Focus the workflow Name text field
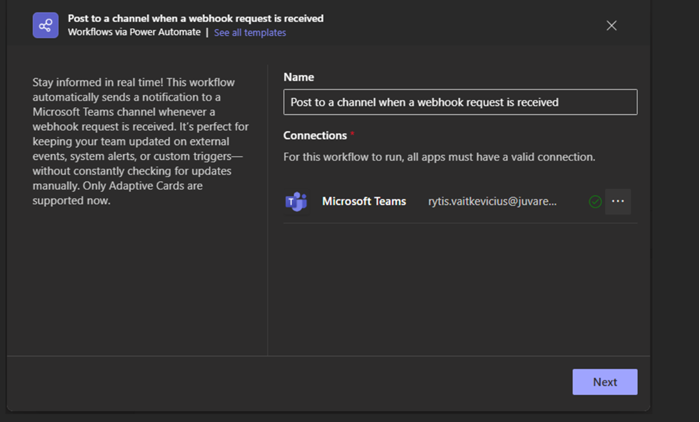Image resolution: width=700 pixels, height=422 pixels. tap(460, 102)
